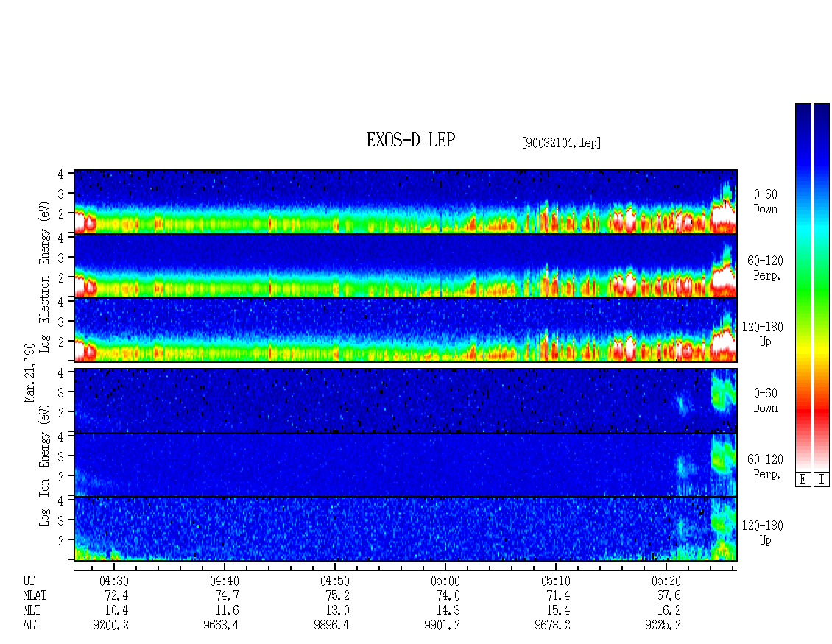Select ALT value 9225.2

pyautogui.click(x=663, y=626)
